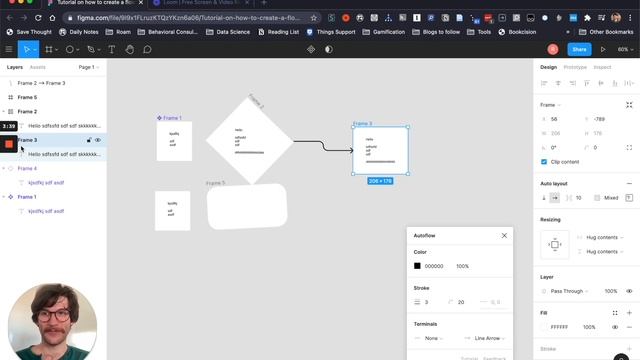
Task: Select Frame 1 layer
Action: pos(27,197)
